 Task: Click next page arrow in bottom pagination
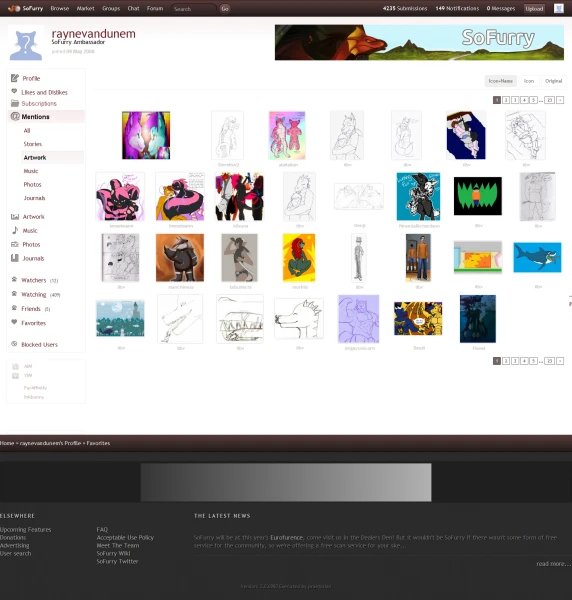(x=560, y=361)
